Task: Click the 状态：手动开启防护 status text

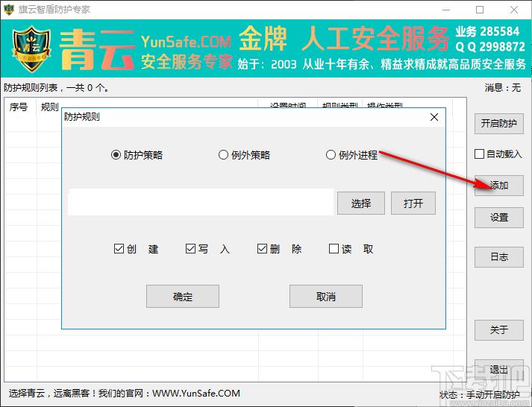Action: 480,395
